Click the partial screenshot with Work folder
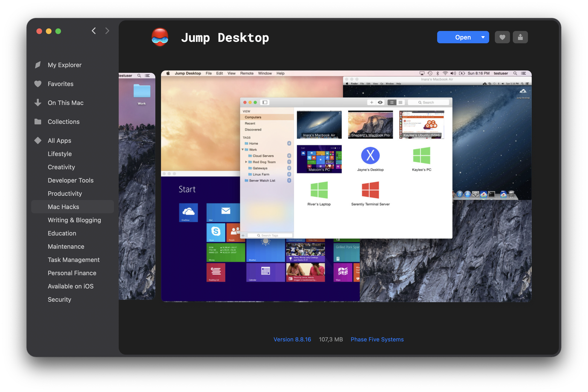The height and width of the screenshot is (392, 588). 137,186
